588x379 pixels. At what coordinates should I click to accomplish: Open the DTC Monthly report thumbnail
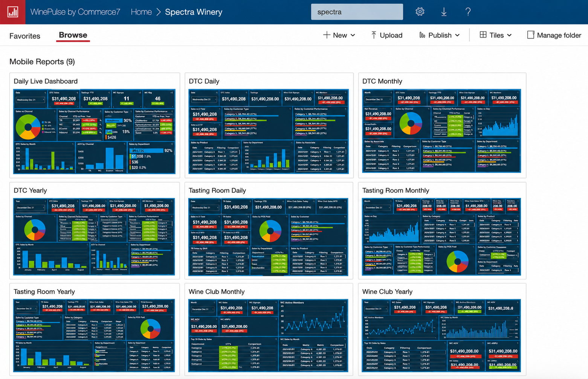(441, 131)
